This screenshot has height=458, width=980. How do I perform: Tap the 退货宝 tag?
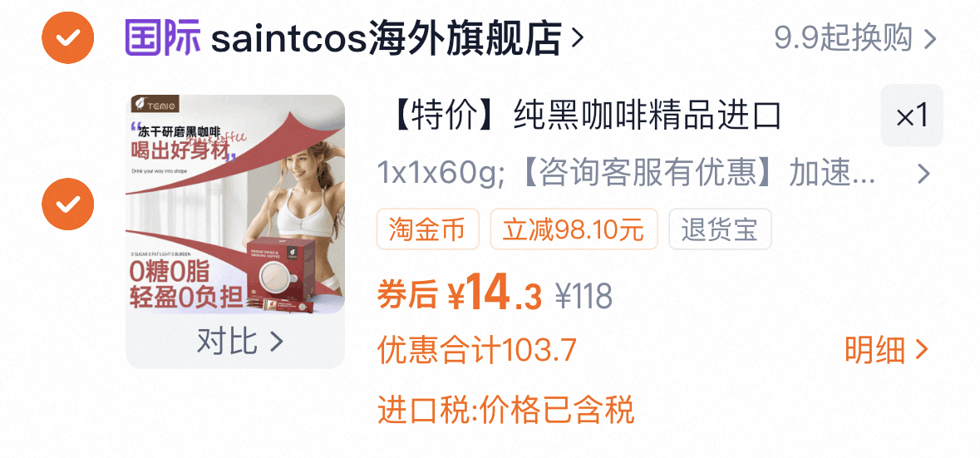[720, 229]
